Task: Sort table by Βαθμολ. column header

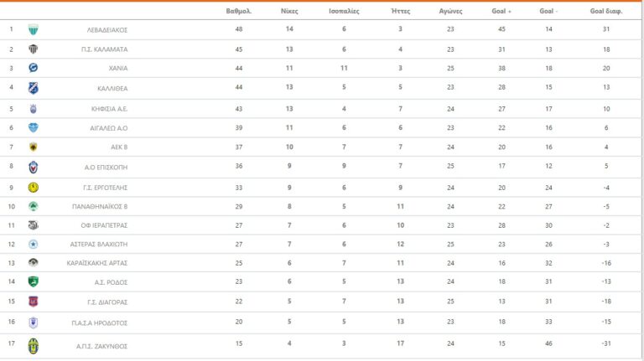Action: pyautogui.click(x=239, y=12)
